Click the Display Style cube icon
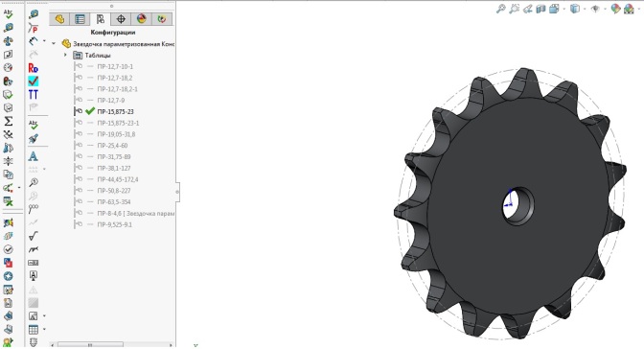 tap(575, 9)
